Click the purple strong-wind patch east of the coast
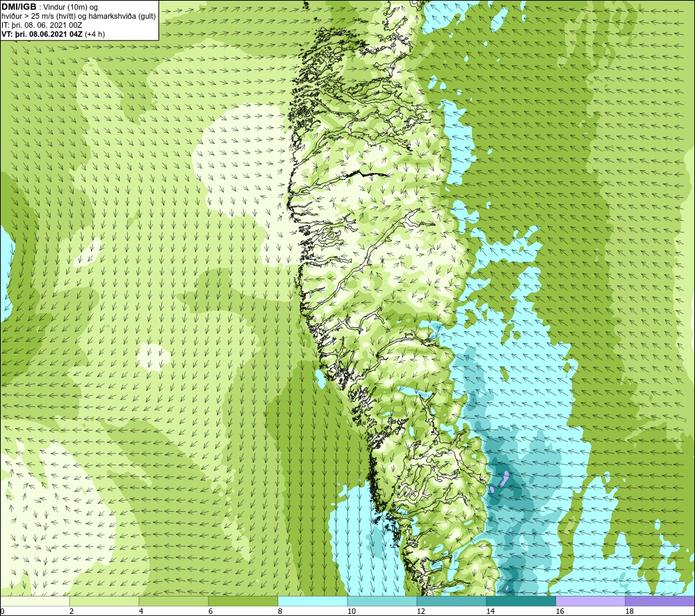The image size is (695, 616). [505, 478]
